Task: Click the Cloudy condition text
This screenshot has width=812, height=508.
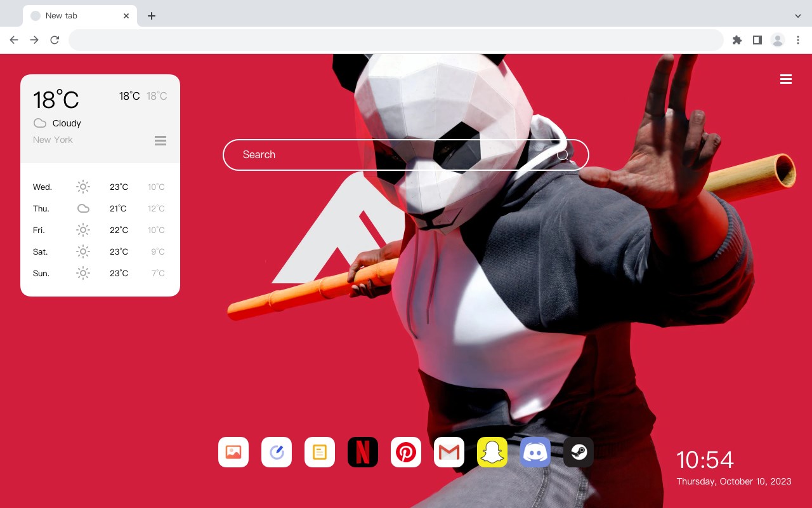Action: click(x=67, y=123)
